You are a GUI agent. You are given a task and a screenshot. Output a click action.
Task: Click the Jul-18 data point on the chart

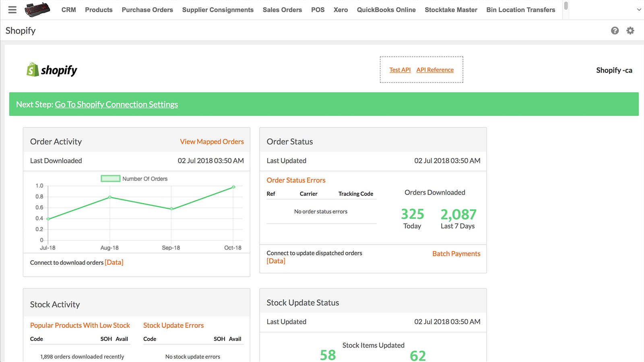(48, 219)
